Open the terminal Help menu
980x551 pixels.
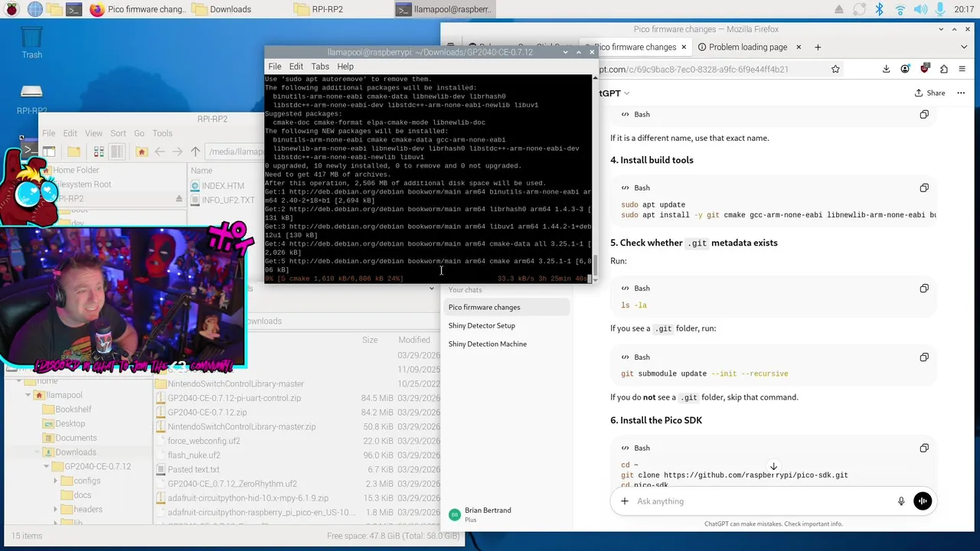(345, 67)
